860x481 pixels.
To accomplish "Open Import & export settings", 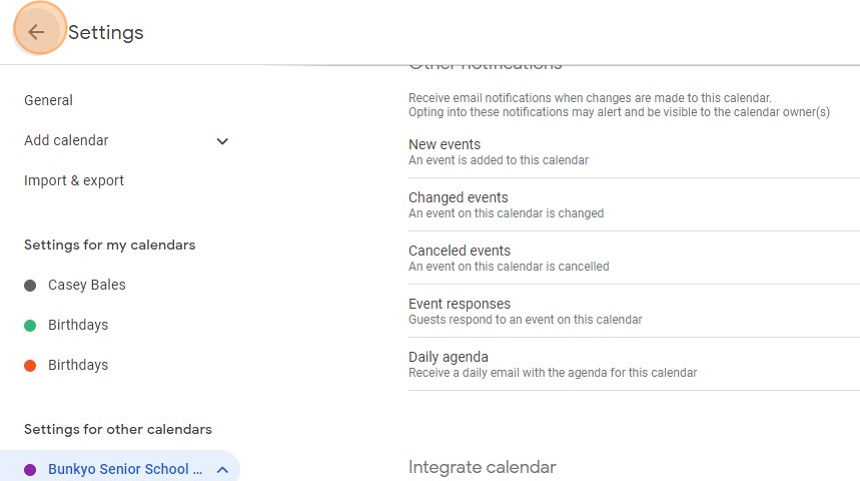I will click(74, 181).
